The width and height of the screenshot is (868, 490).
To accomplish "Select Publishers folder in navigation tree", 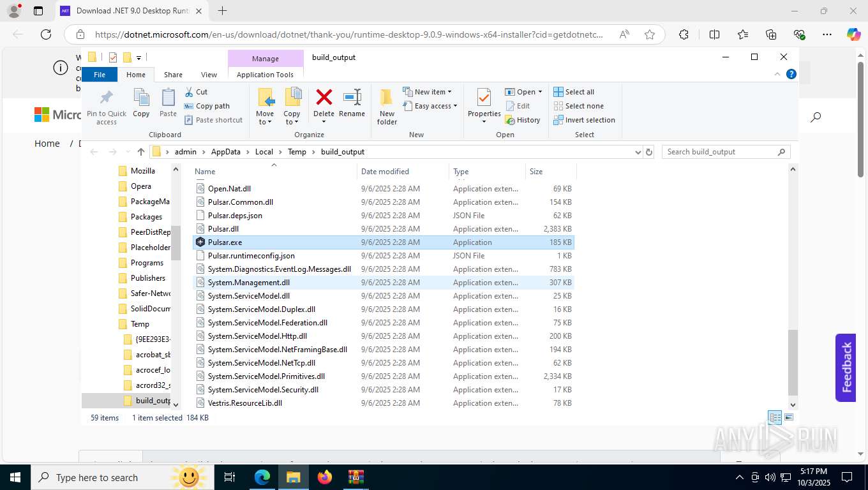I will tap(147, 278).
